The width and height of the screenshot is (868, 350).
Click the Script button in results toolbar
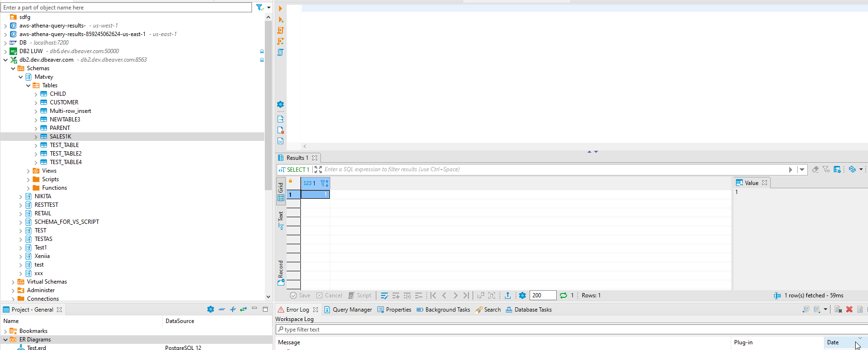(360, 295)
